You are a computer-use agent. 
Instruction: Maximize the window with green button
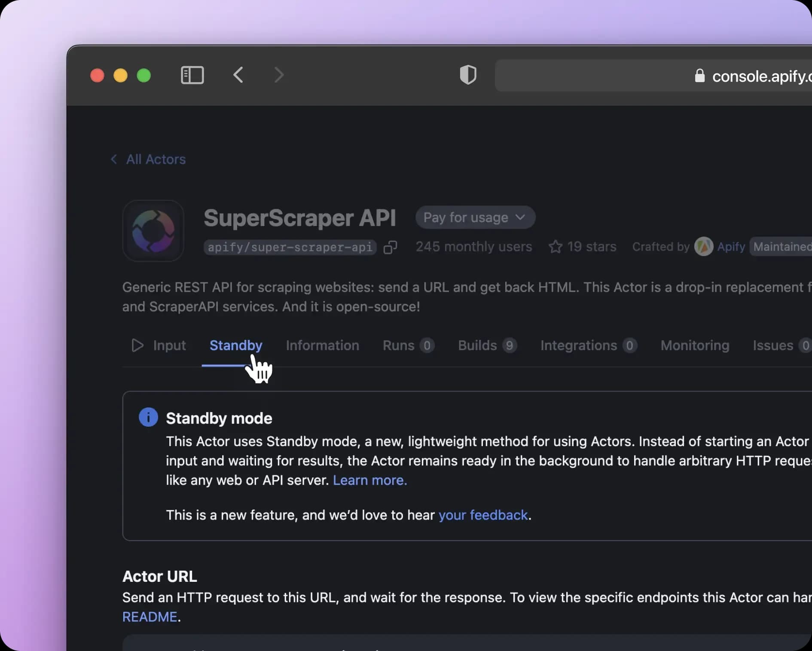(x=143, y=75)
